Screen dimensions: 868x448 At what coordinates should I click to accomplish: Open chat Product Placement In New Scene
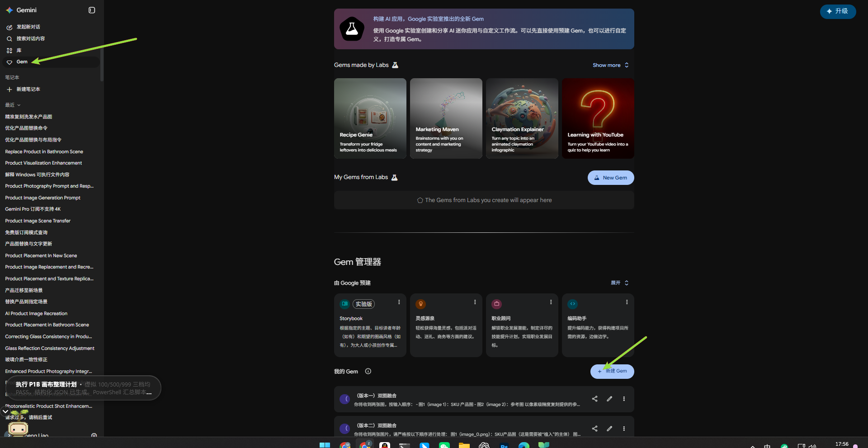(41, 256)
